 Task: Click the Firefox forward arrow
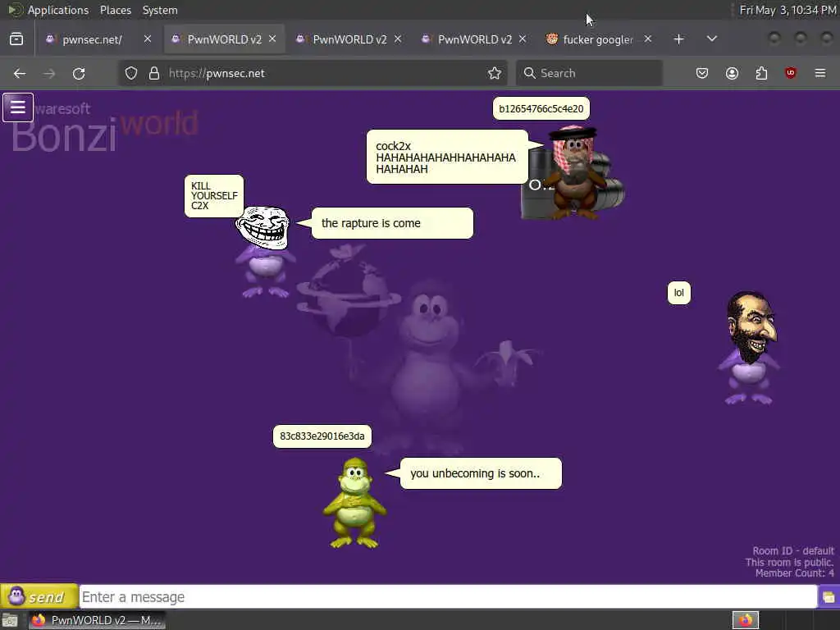tap(49, 73)
